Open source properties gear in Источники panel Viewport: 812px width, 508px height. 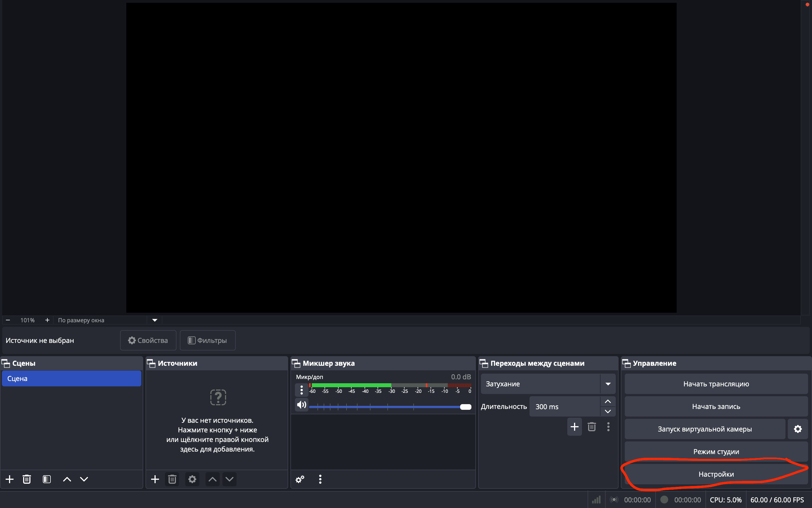[192, 479]
